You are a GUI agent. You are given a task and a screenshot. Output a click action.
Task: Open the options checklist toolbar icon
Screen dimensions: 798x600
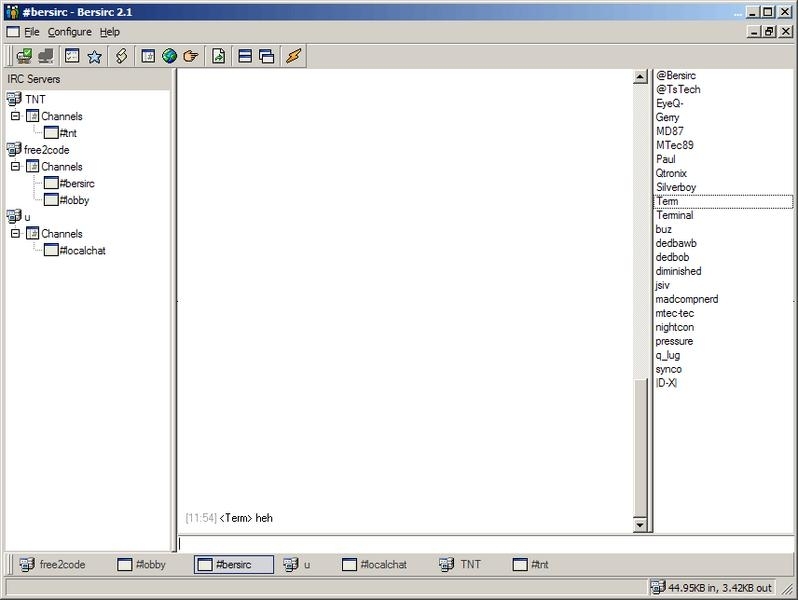pos(72,56)
